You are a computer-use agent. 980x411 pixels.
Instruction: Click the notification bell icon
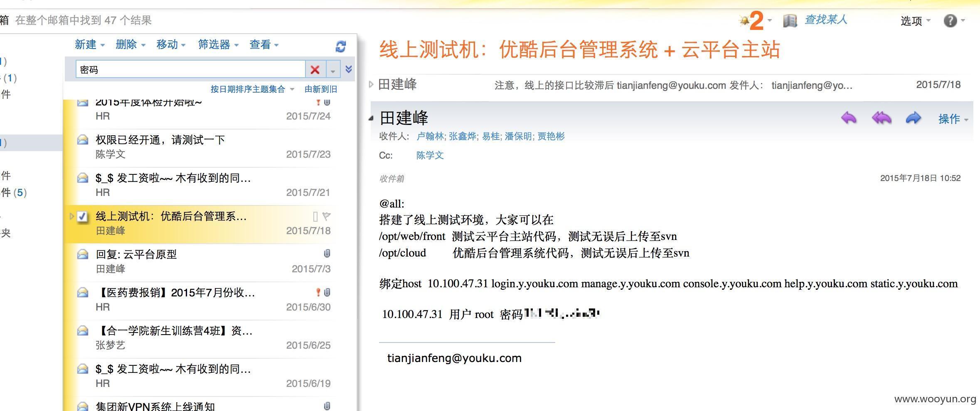(744, 20)
